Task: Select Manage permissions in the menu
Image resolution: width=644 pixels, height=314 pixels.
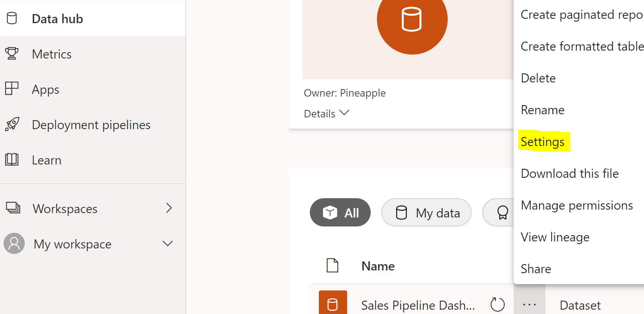Action: (576, 205)
